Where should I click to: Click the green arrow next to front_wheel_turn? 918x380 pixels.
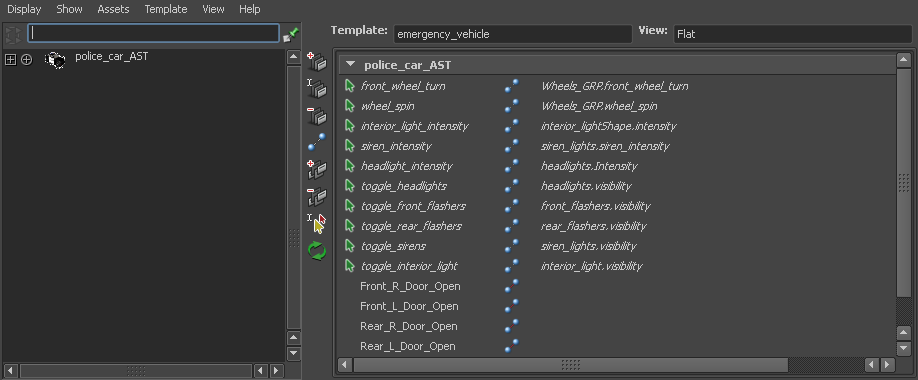[x=350, y=86]
